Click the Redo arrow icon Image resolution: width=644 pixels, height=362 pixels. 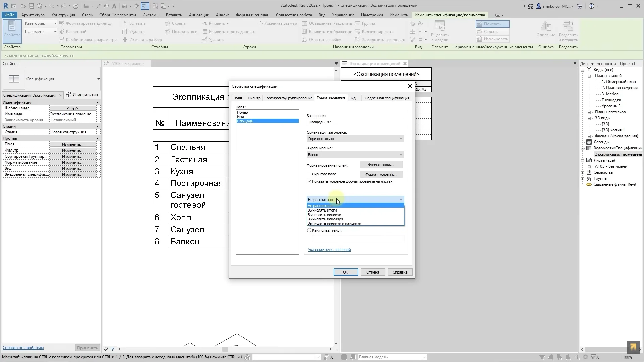[63, 6]
